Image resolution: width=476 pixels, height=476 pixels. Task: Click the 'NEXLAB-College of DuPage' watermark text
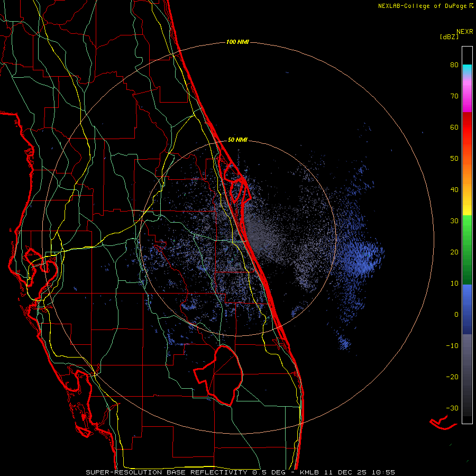point(423,6)
